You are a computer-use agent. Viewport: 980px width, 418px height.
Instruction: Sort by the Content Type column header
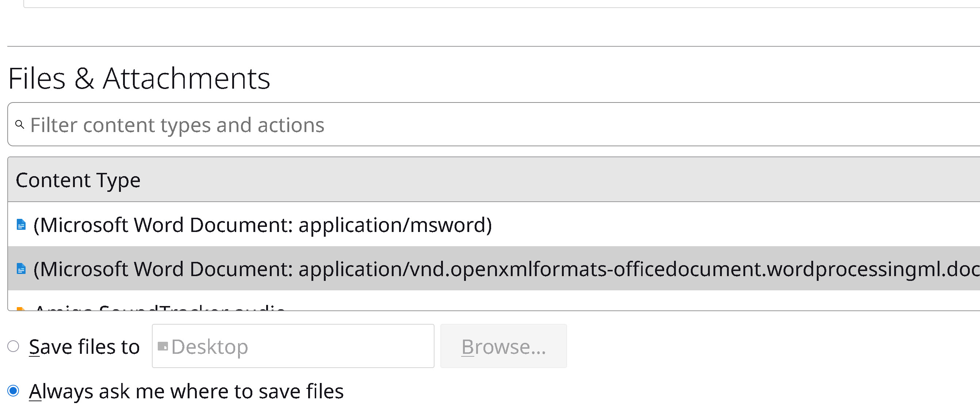click(x=78, y=180)
